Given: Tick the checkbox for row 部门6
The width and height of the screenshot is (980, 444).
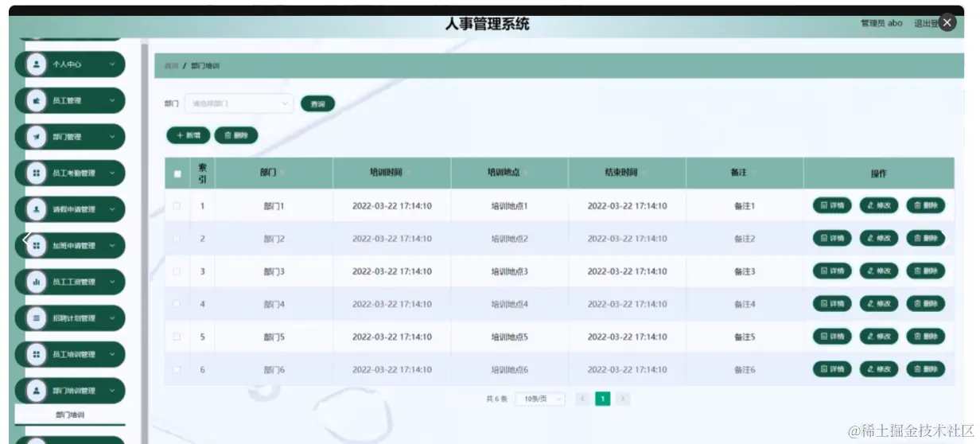Looking at the screenshot, I should click(177, 369).
